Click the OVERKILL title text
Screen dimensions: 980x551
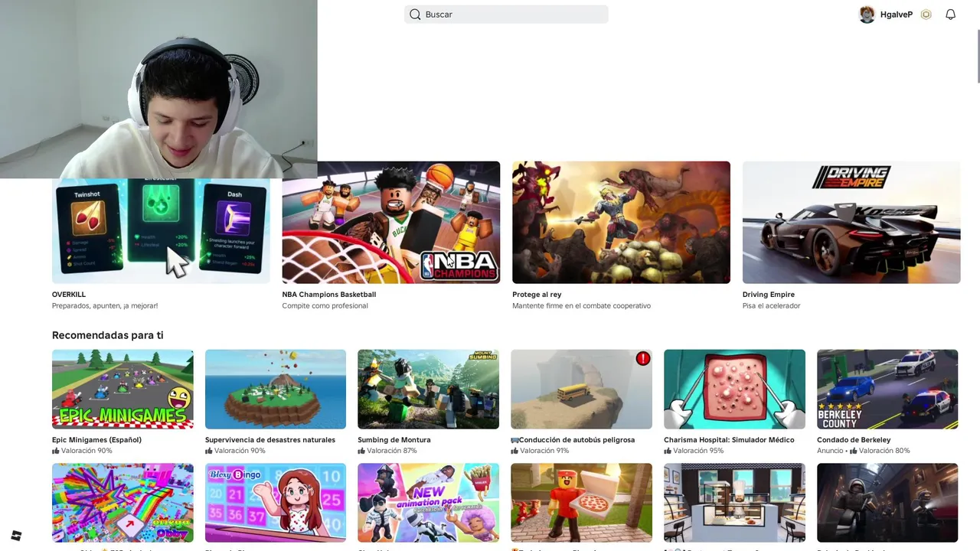tap(69, 295)
